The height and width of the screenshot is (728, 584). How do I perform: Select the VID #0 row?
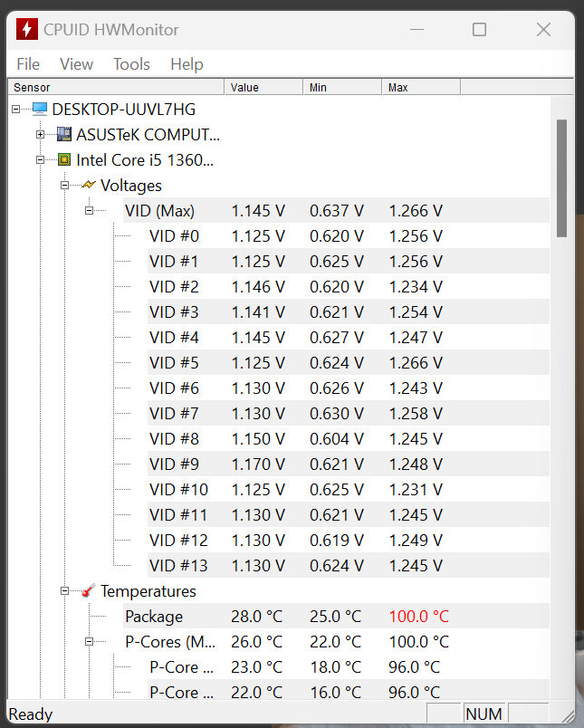pyautogui.click(x=349, y=235)
